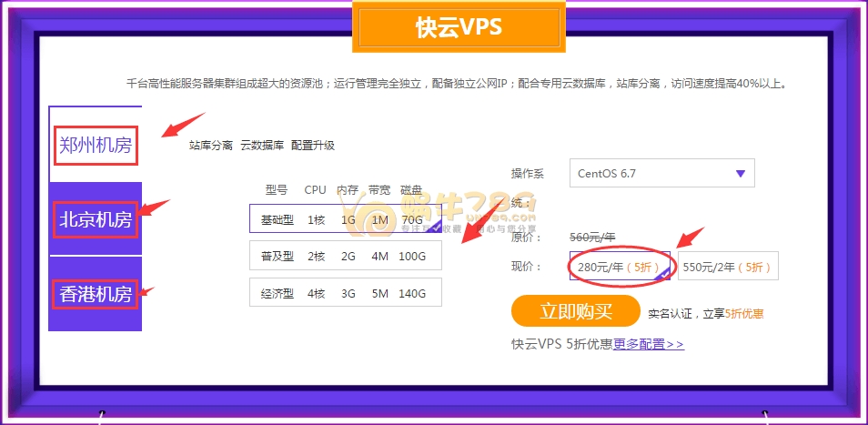
Task: Select the 280元/年 price option
Action: [619, 267]
